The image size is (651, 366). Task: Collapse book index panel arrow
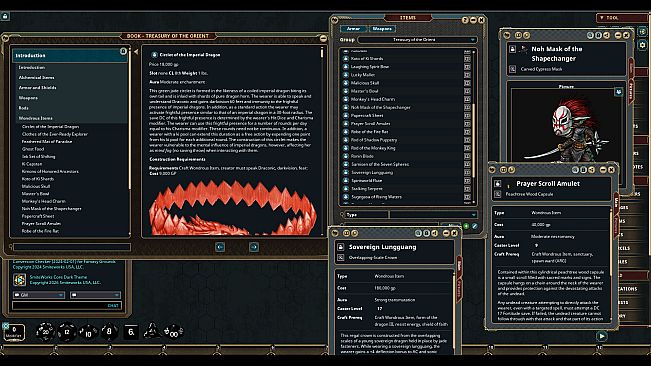click(136, 52)
